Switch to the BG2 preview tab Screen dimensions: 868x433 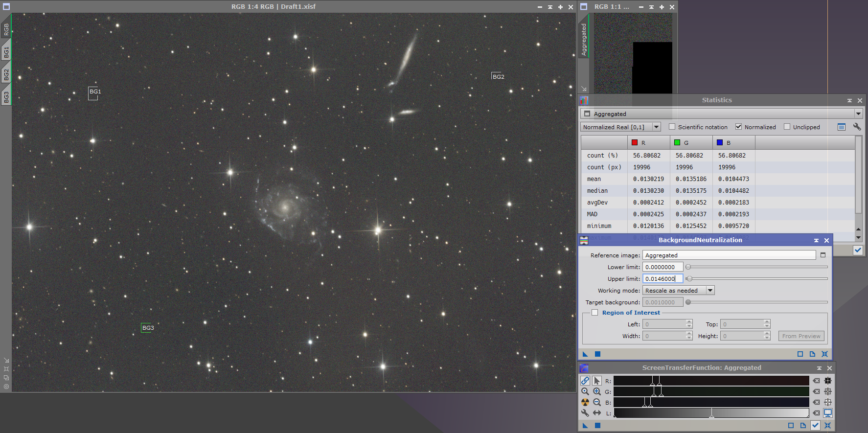point(6,74)
